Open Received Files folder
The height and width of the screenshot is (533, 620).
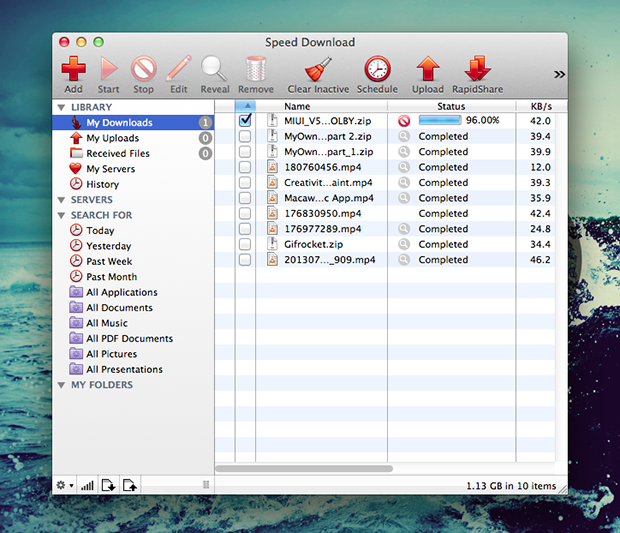click(x=133, y=153)
